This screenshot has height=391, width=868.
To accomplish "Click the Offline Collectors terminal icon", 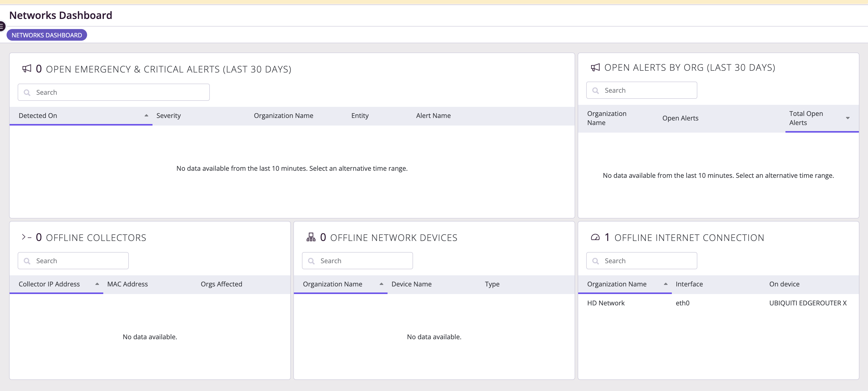I will coord(27,237).
